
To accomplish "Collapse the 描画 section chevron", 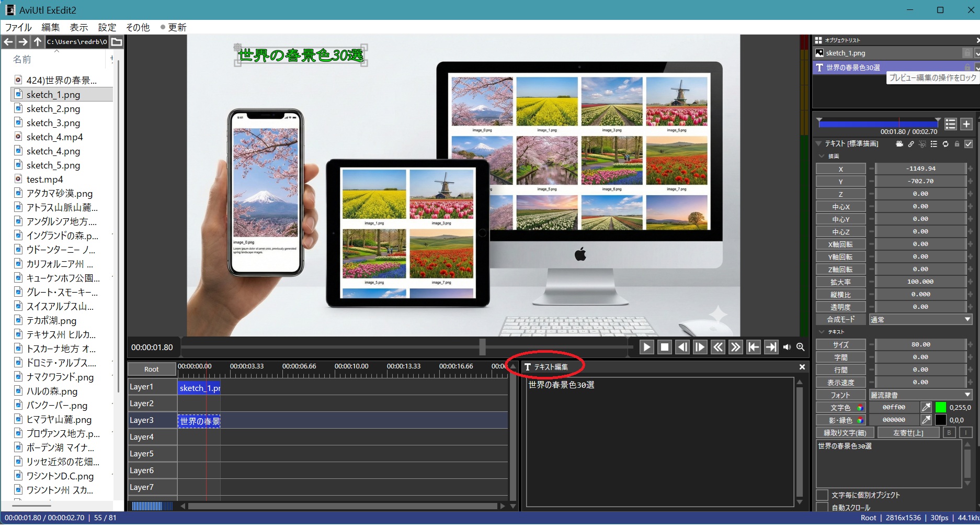I will 822,156.
